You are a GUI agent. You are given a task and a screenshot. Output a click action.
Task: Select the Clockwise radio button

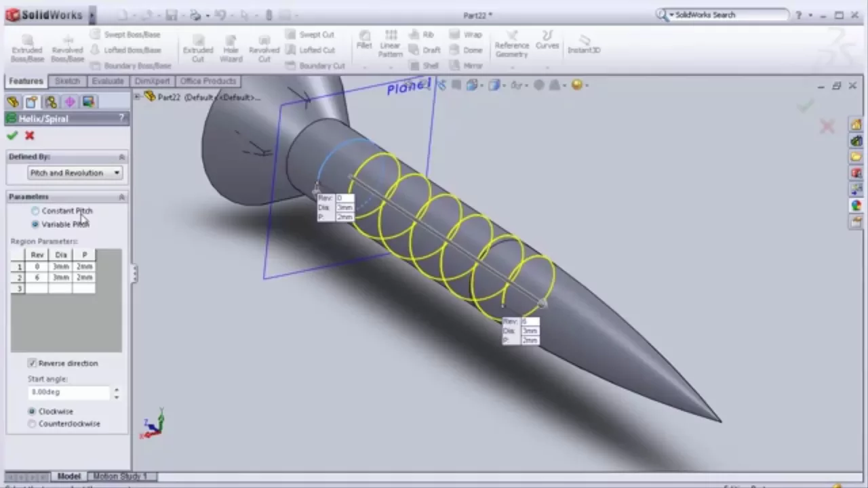pyautogui.click(x=32, y=411)
